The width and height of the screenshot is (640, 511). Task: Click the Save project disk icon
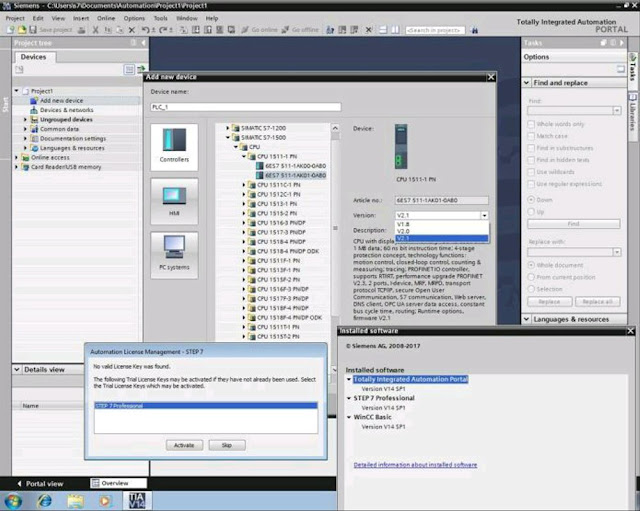point(33,30)
